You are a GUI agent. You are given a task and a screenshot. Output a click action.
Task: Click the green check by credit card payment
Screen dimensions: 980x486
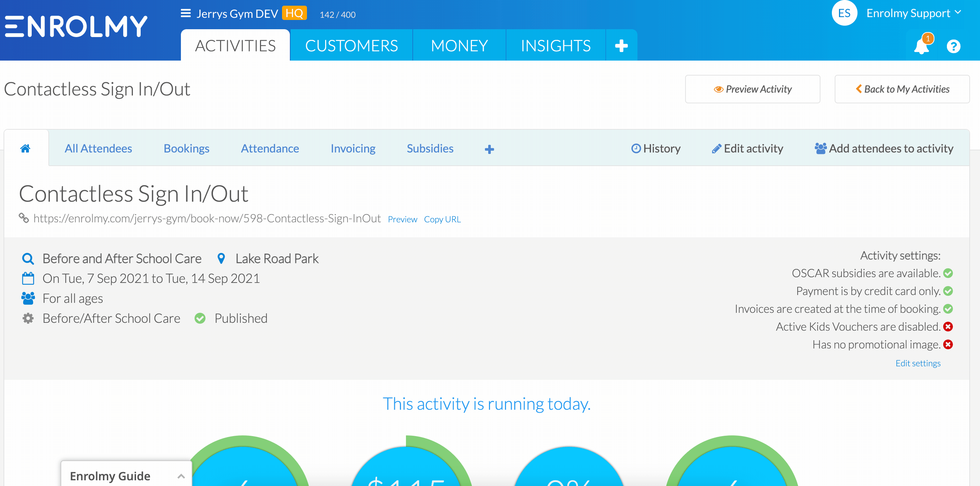pos(948,291)
